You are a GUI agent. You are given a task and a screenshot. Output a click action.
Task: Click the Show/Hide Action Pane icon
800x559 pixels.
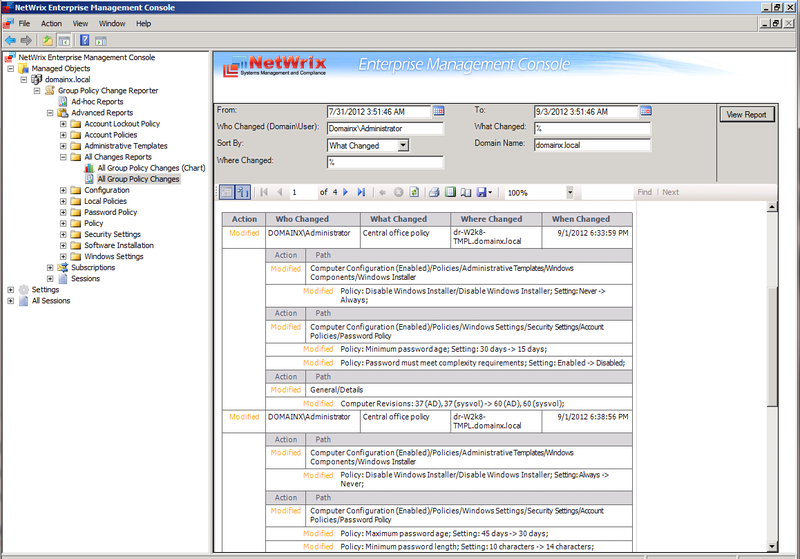click(x=101, y=41)
